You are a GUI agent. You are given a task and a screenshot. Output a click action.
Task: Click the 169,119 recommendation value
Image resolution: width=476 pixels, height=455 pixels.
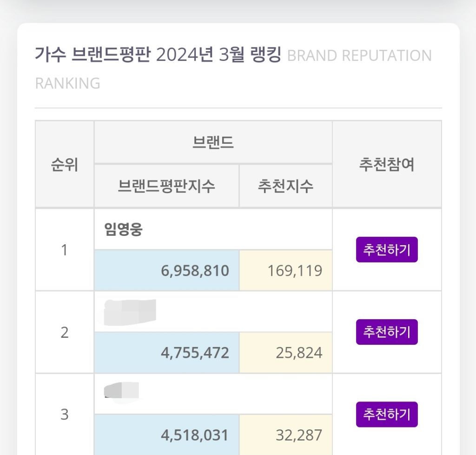(x=295, y=271)
